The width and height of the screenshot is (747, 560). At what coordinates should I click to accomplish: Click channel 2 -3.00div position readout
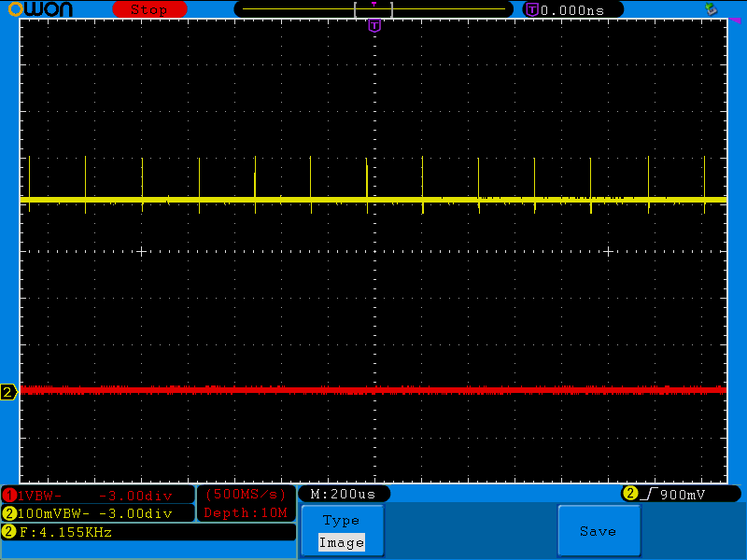[x=135, y=513]
